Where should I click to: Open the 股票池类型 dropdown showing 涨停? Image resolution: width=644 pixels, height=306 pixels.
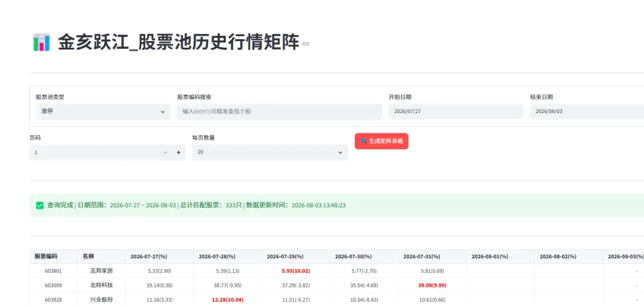(x=103, y=111)
